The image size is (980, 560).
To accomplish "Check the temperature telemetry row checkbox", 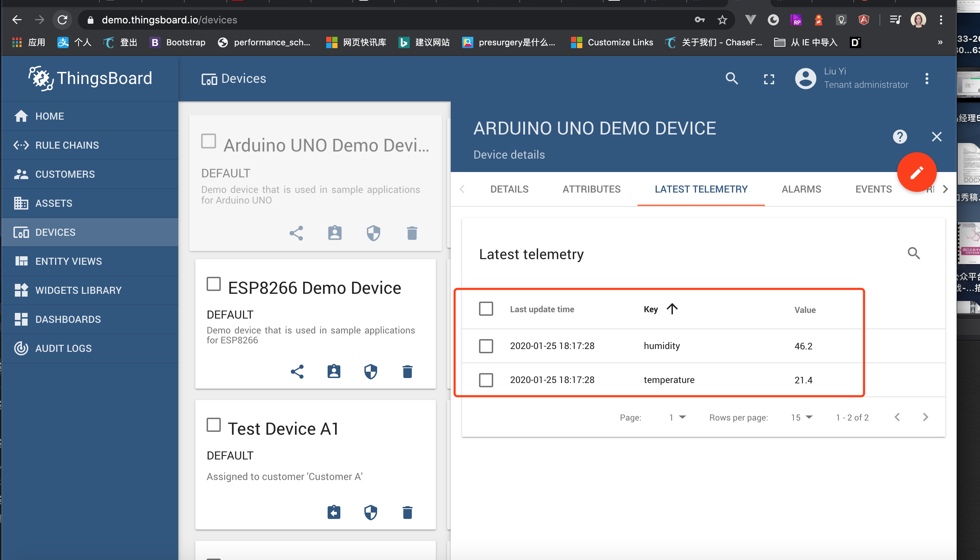I will point(486,380).
